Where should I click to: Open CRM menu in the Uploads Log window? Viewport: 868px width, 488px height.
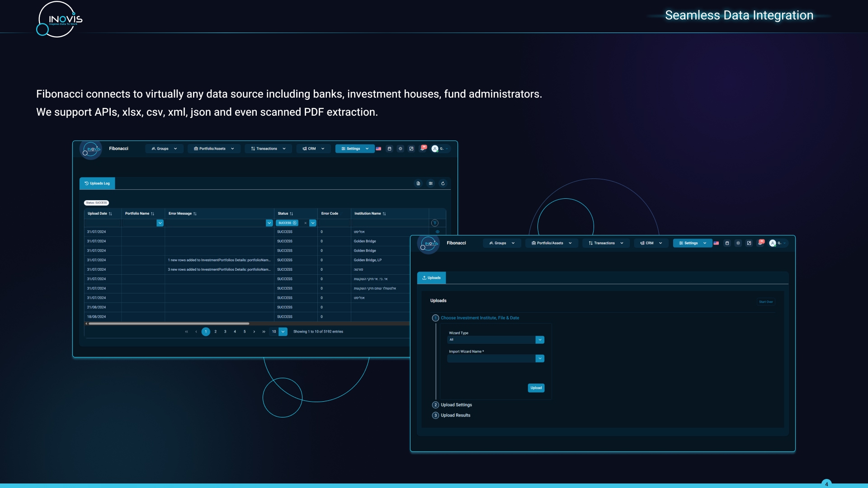(x=313, y=149)
